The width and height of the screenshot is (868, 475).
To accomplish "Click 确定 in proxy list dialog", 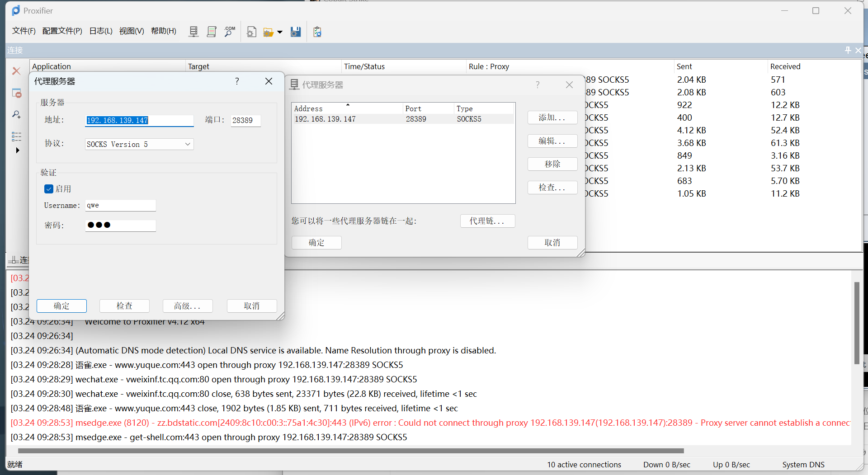I will click(x=316, y=243).
